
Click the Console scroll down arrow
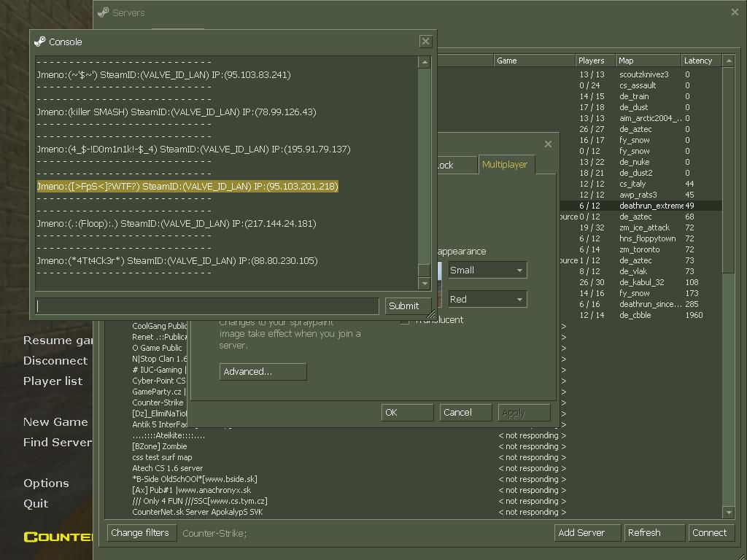click(425, 284)
